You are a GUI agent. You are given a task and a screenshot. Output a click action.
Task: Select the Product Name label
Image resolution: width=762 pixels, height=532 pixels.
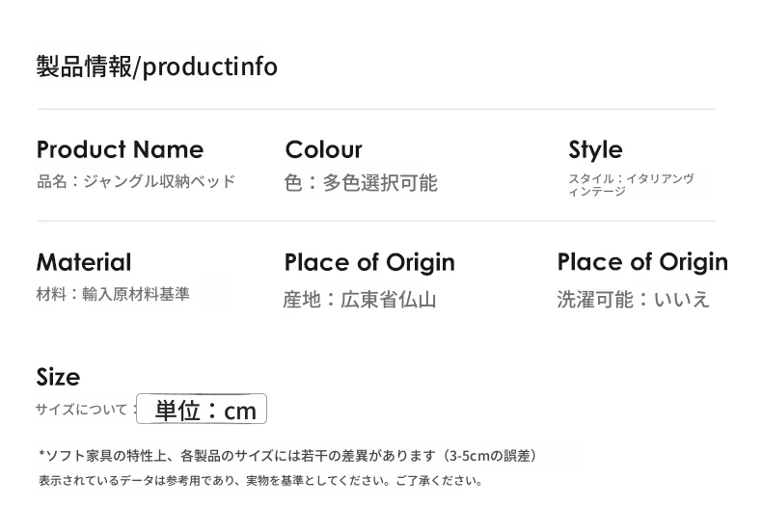[120, 149]
